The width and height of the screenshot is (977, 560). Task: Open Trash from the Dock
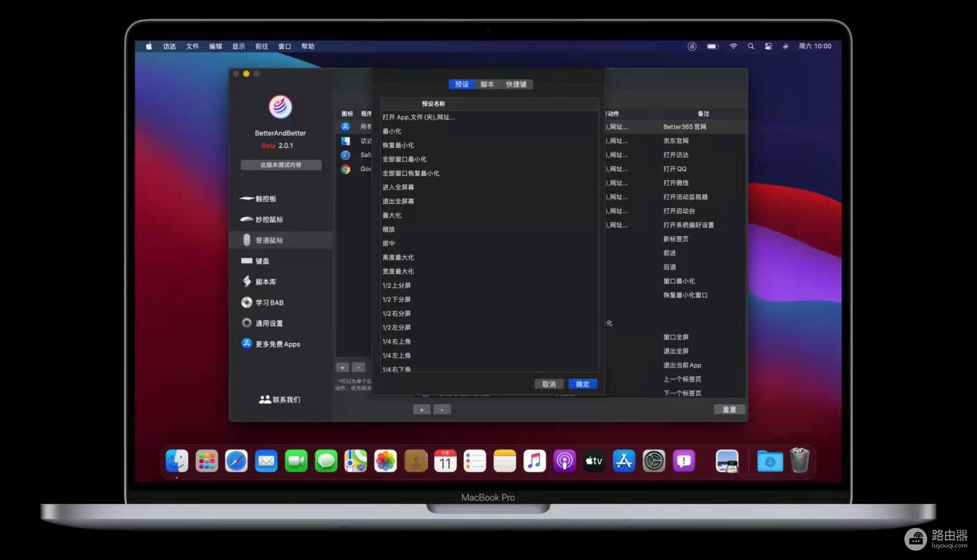[800, 460]
